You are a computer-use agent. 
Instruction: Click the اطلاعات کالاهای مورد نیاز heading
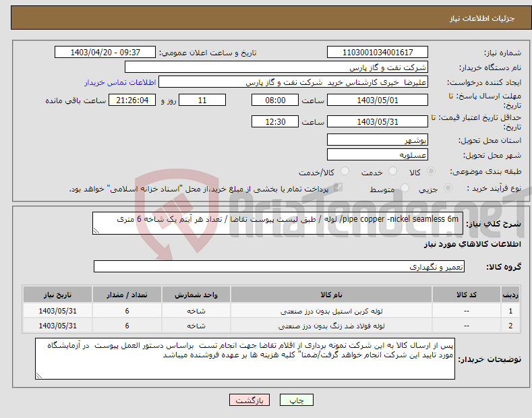coord(472,244)
